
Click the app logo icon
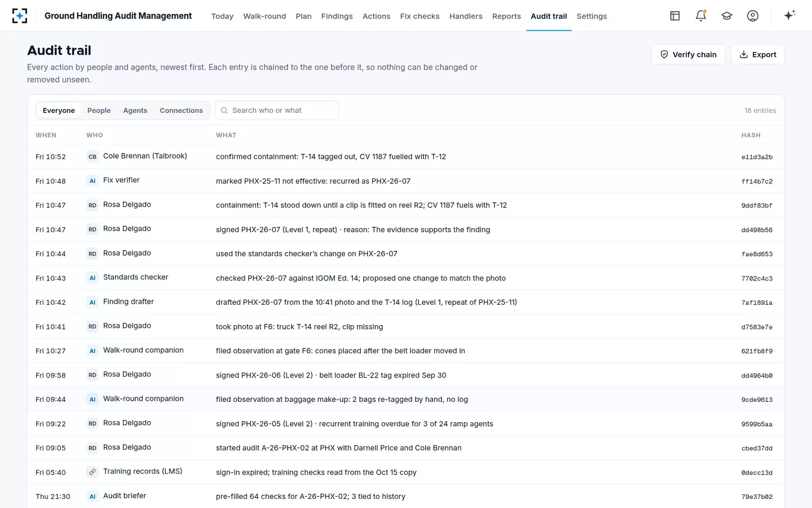coord(20,16)
